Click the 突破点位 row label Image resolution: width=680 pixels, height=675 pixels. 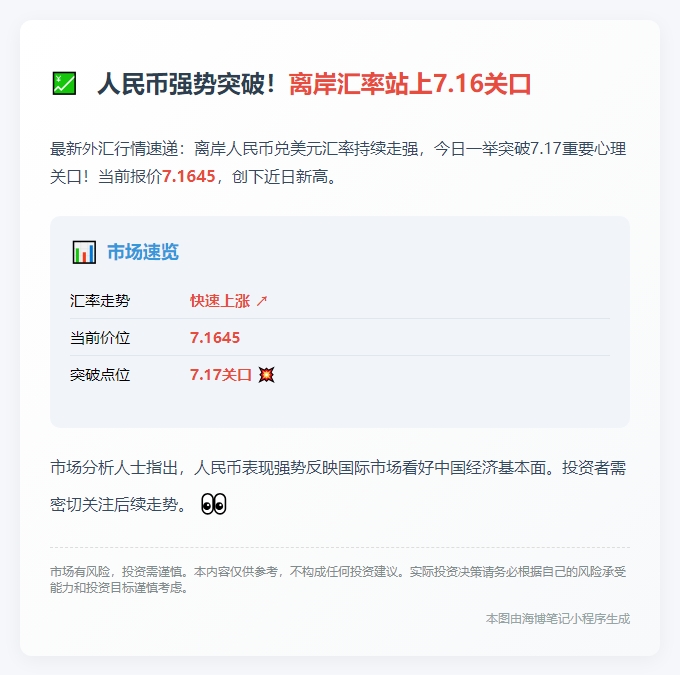[100, 374]
